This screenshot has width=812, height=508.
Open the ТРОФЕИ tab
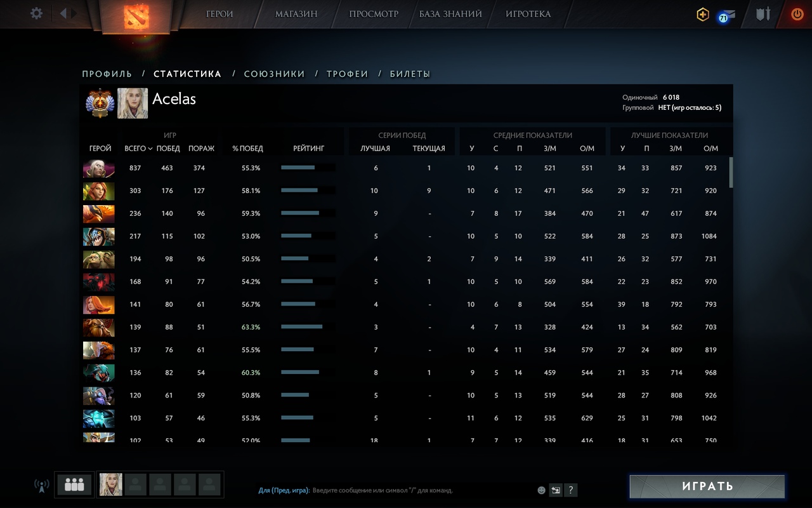tap(347, 74)
